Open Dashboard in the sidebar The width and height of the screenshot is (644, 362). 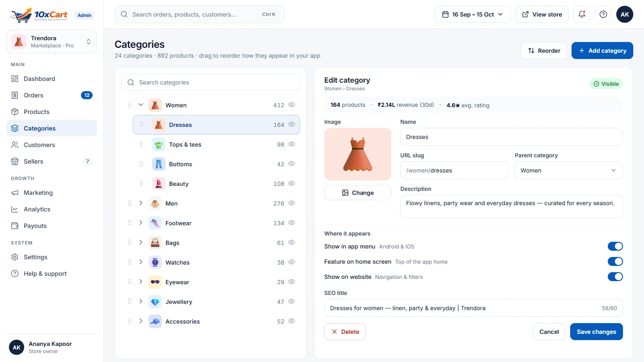coord(51,79)
